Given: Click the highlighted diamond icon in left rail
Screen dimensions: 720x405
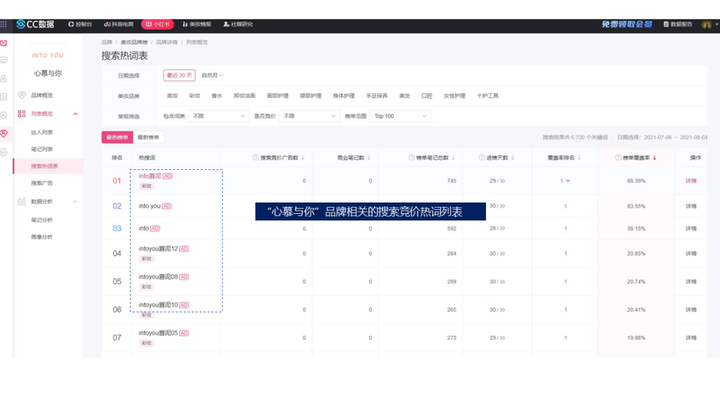Looking at the screenshot, I should click(x=4, y=134).
